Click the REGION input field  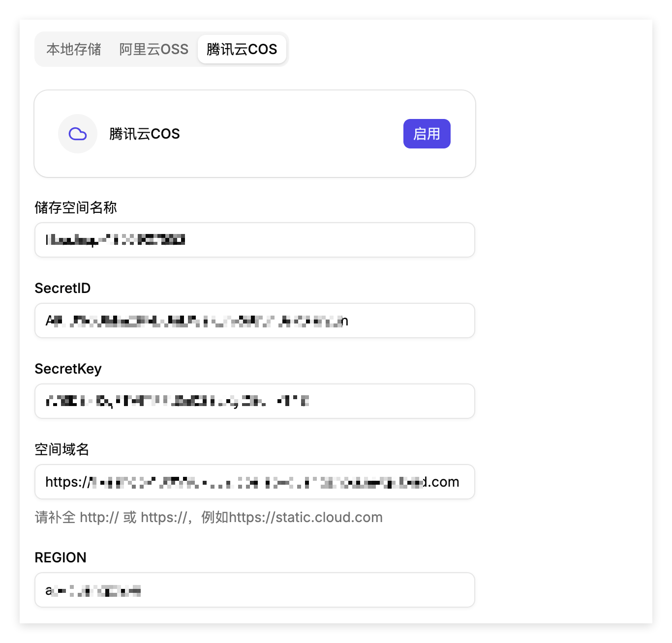click(255, 590)
